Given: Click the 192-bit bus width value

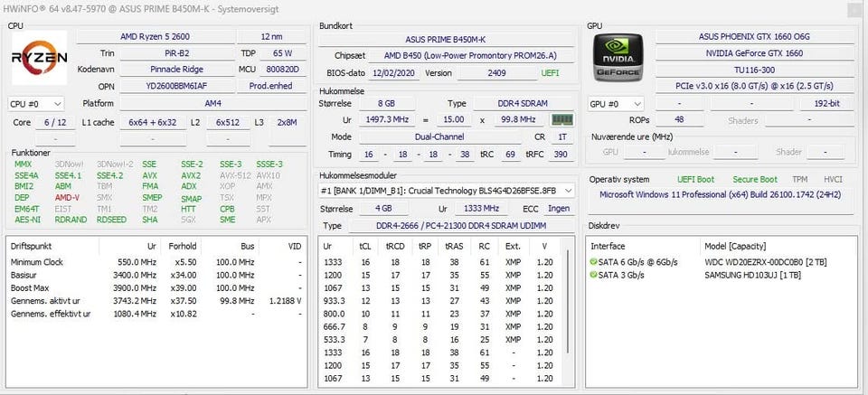Looking at the screenshot, I should (x=827, y=103).
